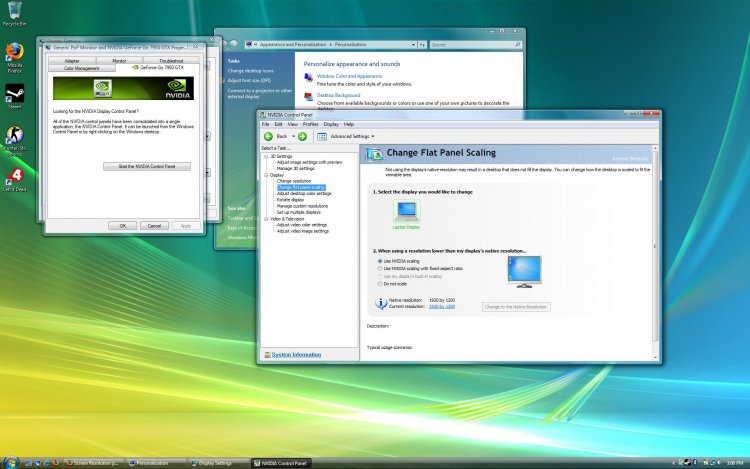Click the info icon beside Native resolution

[381, 303]
